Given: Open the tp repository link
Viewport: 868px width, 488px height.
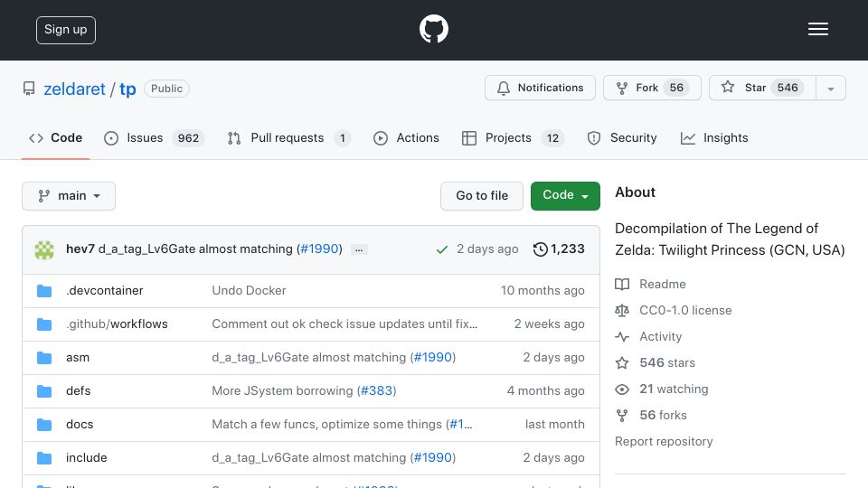Looking at the screenshot, I should [x=127, y=89].
